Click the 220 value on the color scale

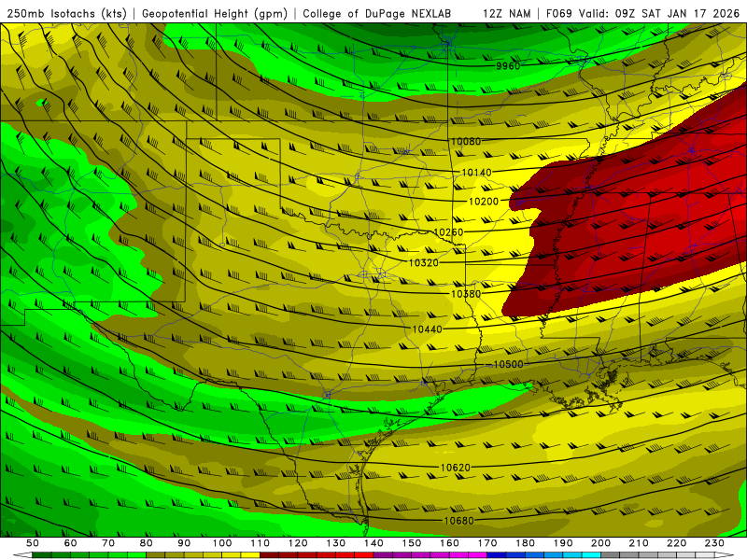[x=676, y=543]
